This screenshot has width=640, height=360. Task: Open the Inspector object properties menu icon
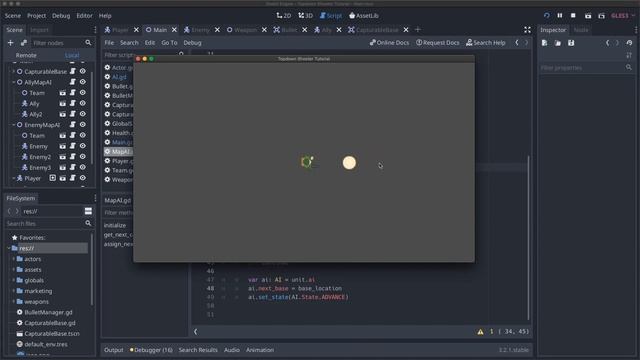click(629, 55)
